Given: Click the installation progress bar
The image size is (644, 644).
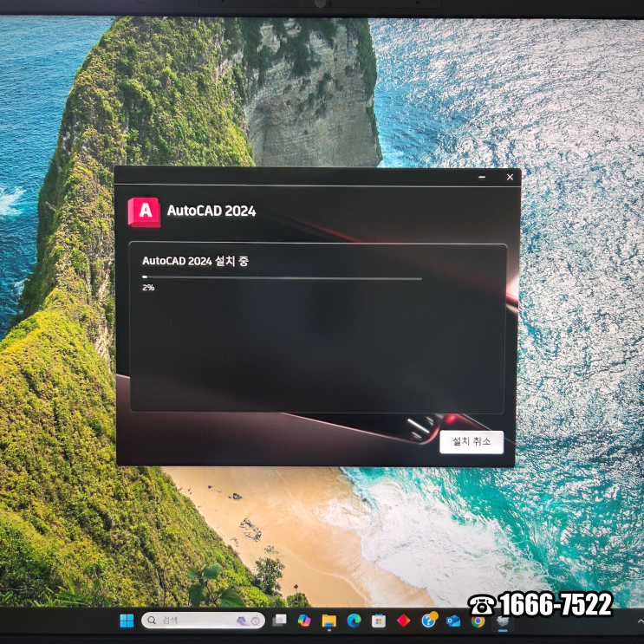Looking at the screenshot, I should click(282, 277).
